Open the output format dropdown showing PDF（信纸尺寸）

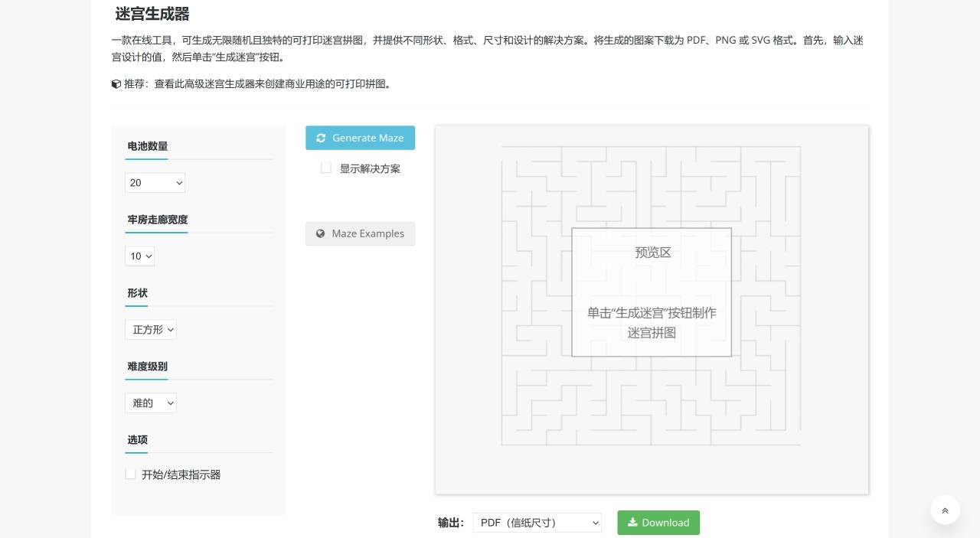click(537, 523)
